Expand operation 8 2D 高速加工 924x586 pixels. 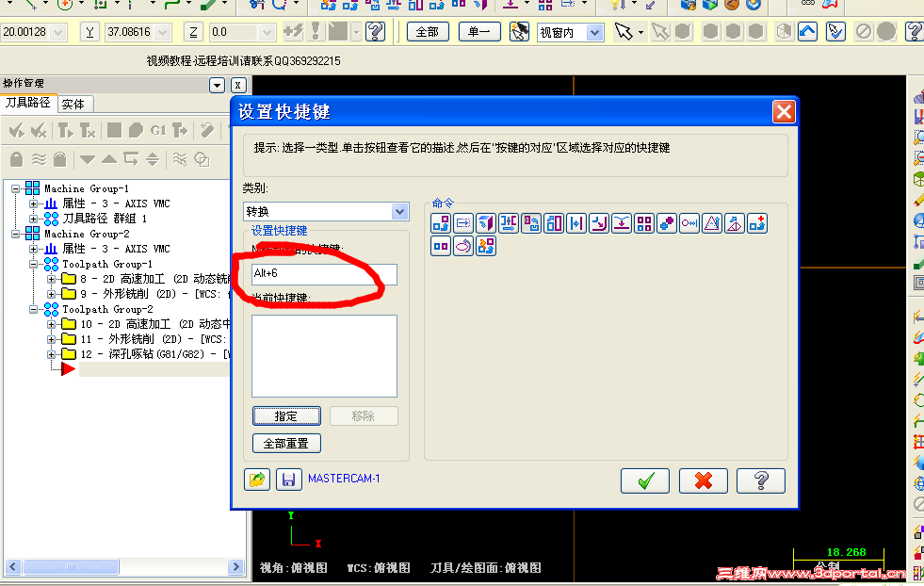click(52, 279)
